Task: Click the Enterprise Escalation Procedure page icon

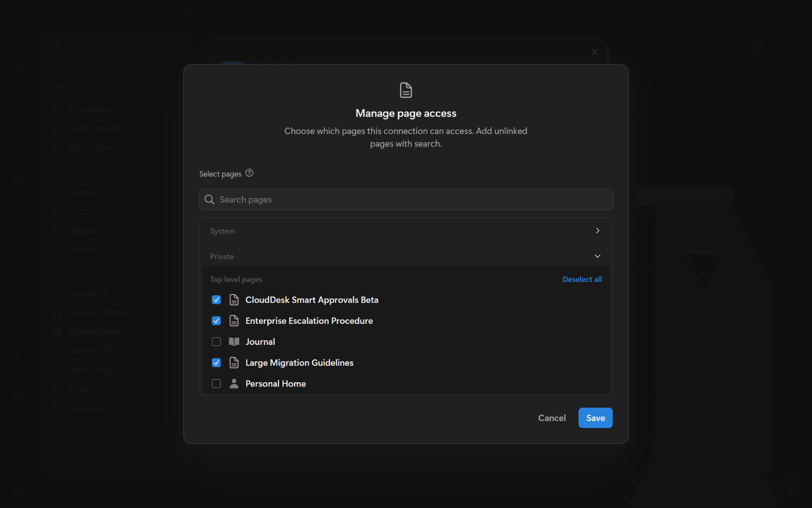Action: click(x=234, y=321)
